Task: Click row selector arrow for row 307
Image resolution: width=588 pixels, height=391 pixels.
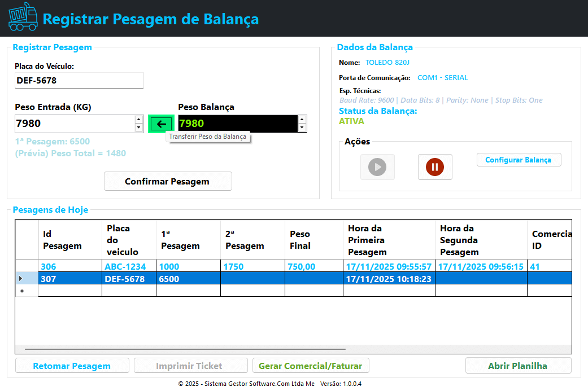Action: [21, 278]
